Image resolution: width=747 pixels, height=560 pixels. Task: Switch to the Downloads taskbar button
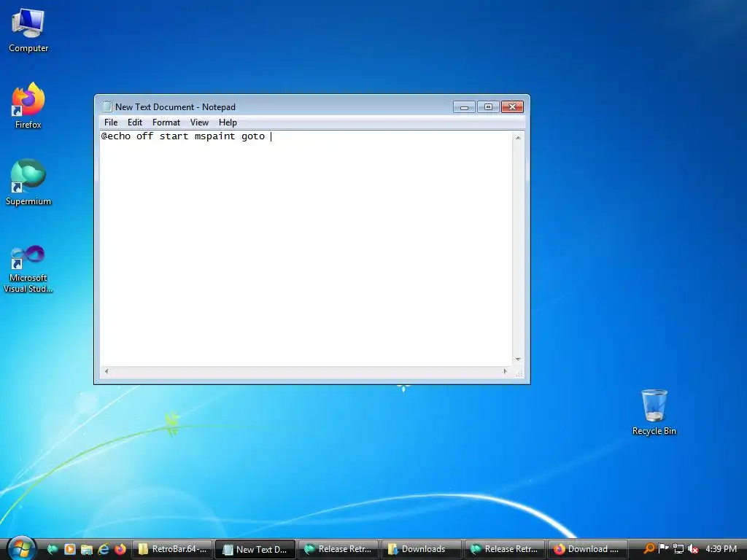422,549
